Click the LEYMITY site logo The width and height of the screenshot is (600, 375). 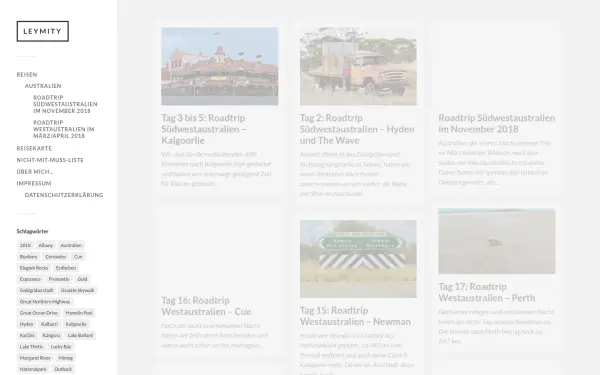[42, 31]
